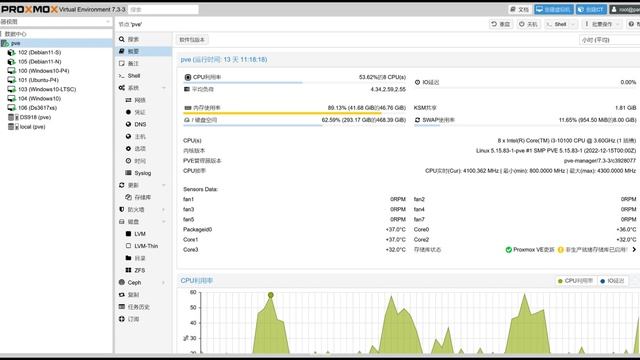Open the 订阅 subscription icon entry
This screenshot has width=640, height=360.
pyautogui.click(x=122, y=319)
